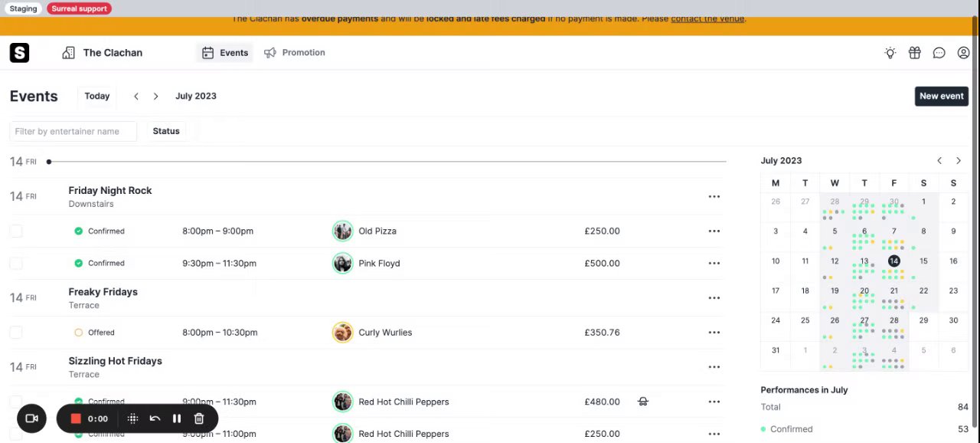Select July 14 in mini calendar
This screenshot has width=980, height=443.
[893, 261]
